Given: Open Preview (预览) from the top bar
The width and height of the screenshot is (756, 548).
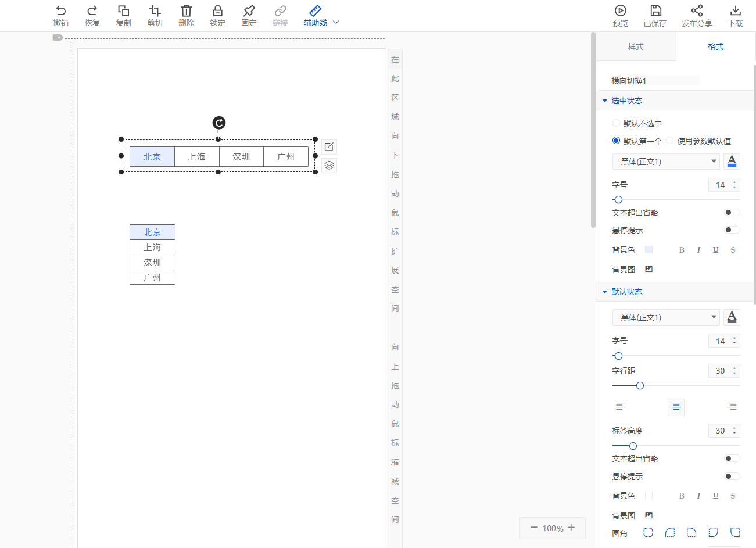Looking at the screenshot, I should tap(620, 11).
